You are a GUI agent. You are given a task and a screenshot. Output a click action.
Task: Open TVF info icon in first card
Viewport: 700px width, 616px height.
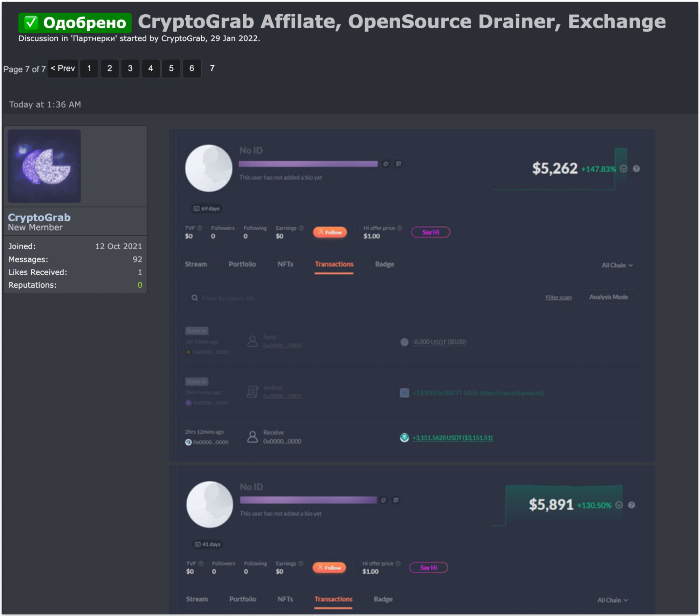point(200,228)
